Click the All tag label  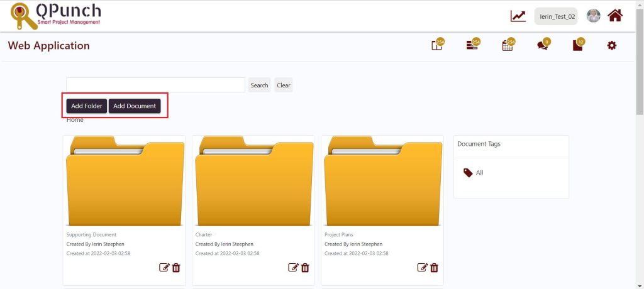point(480,173)
